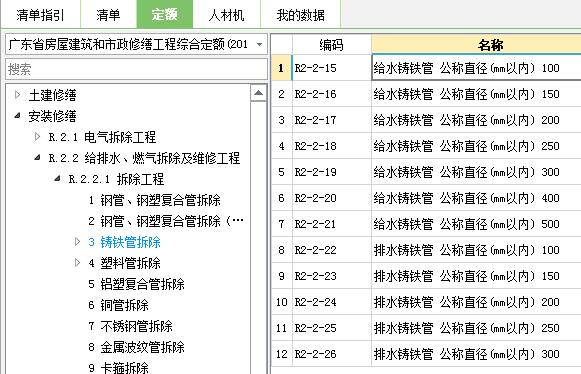
Task: Select 4 塑料管拆除 tree item
Action: [124, 263]
